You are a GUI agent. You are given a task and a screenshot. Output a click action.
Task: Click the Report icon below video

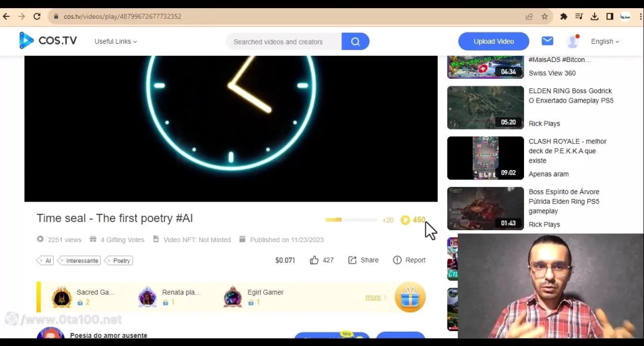397,260
